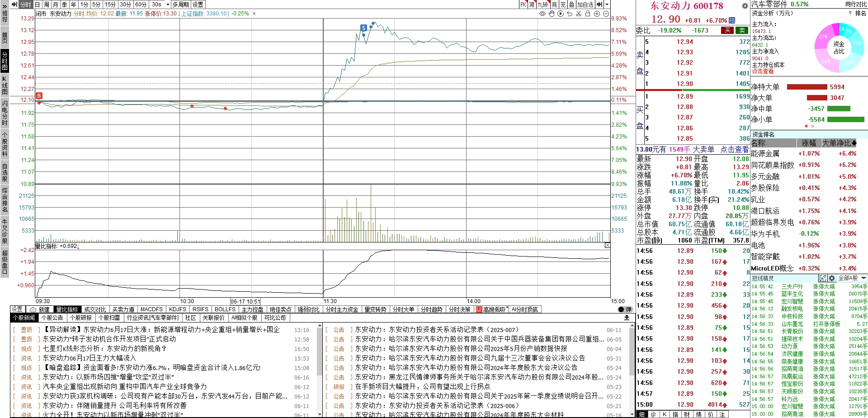Screen dimensions: 868x418
Task: Click the B buy marker on chart
Action: 39,95
